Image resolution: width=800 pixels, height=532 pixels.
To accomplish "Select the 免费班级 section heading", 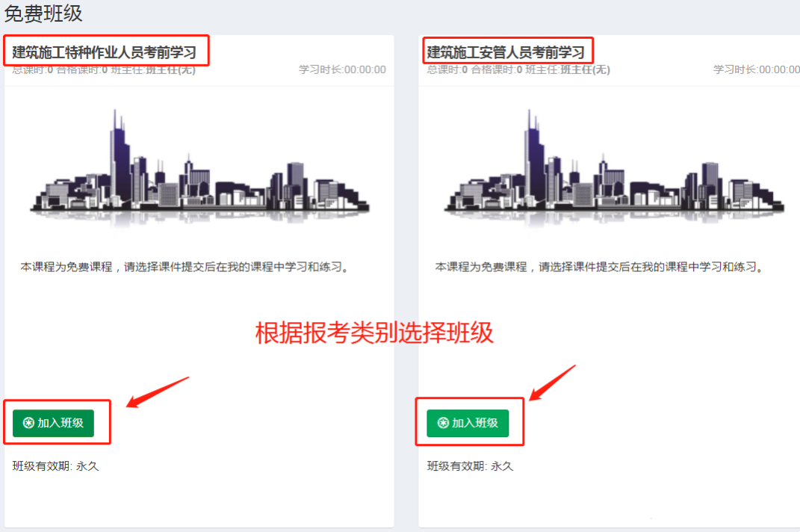I will pos(43,13).
